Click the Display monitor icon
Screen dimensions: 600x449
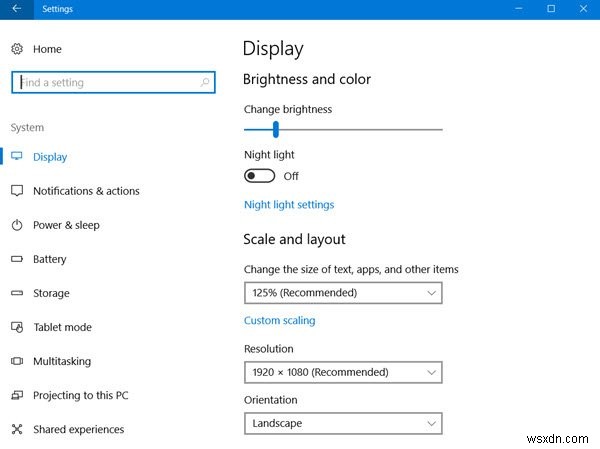click(x=17, y=156)
